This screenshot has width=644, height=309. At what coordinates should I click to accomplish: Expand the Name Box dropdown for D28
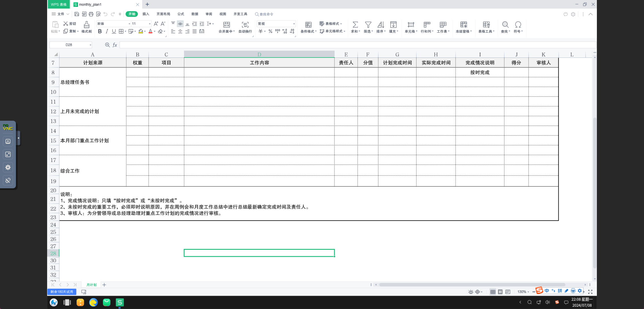pyautogui.click(x=90, y=45)
